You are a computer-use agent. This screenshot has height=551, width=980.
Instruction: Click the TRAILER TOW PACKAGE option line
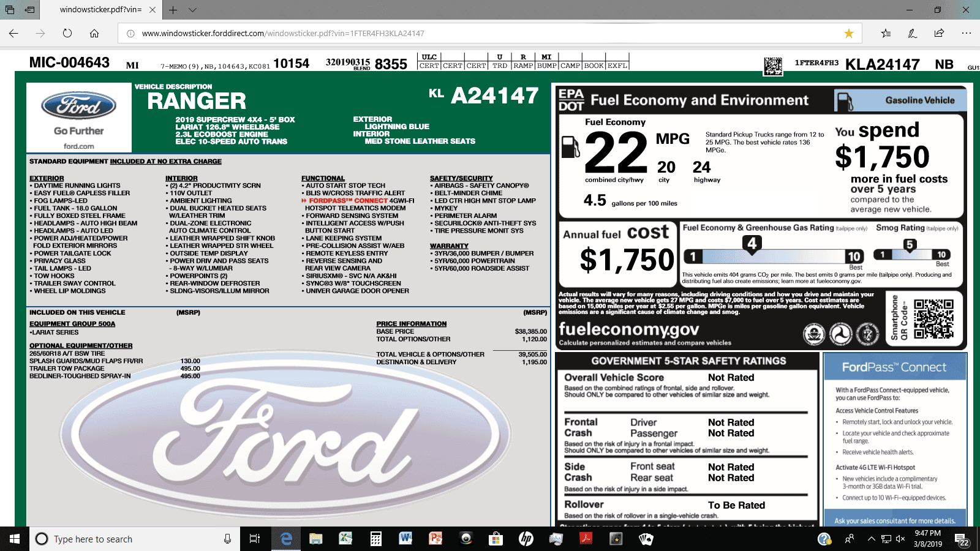click(x=67, y=369)
